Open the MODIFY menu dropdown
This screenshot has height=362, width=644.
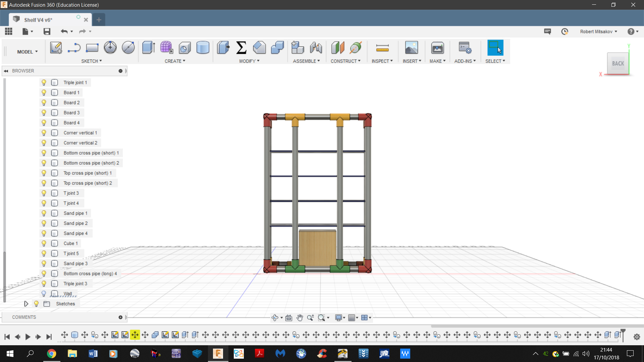(249, 61)
